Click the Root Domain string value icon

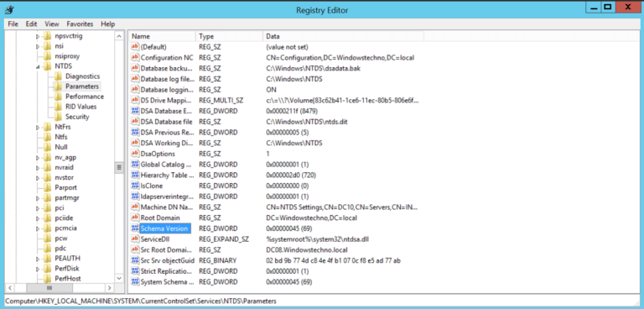click(x=135, y=217)
